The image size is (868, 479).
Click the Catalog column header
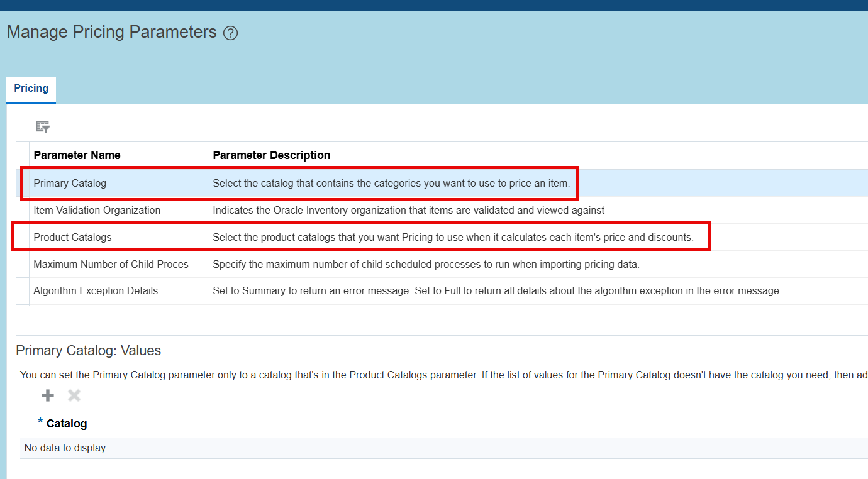(x=67, y=424)
